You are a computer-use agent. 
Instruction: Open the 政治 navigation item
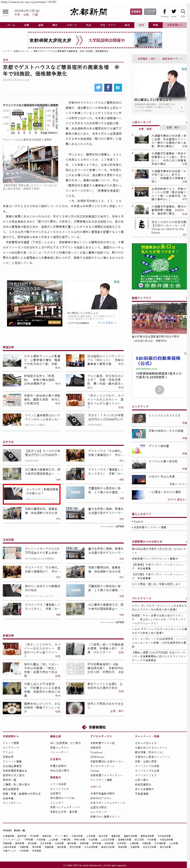(127, 25)
